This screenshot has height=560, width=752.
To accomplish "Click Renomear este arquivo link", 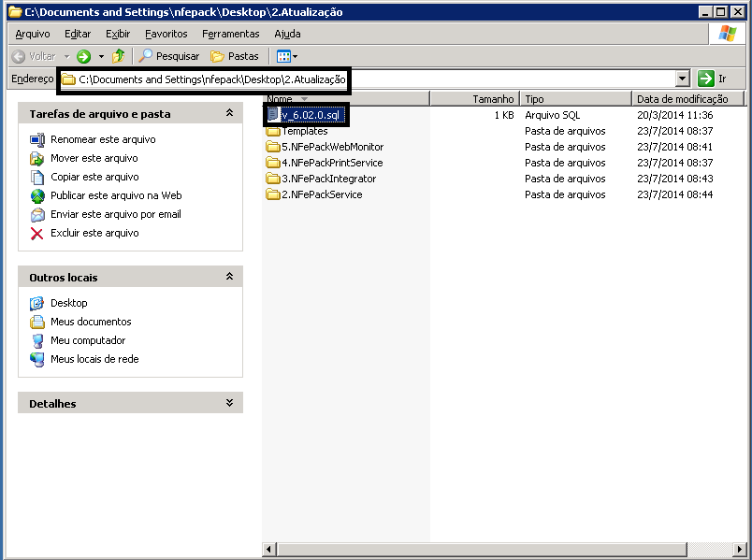I will [x=103, y=139].
